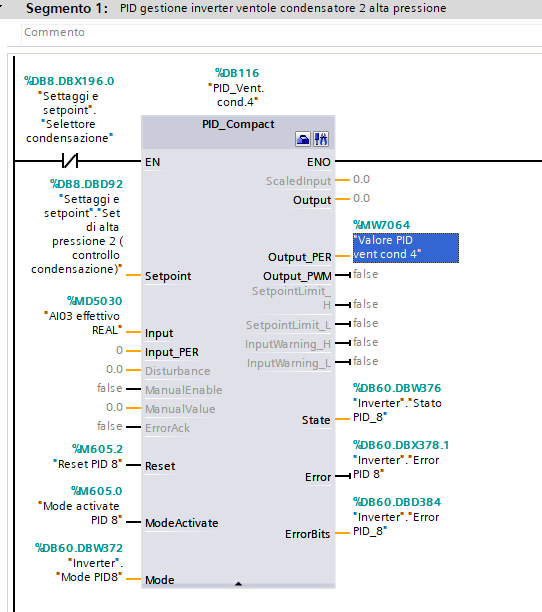
Task: Select address %MW7064
Action: click(382, 225)
